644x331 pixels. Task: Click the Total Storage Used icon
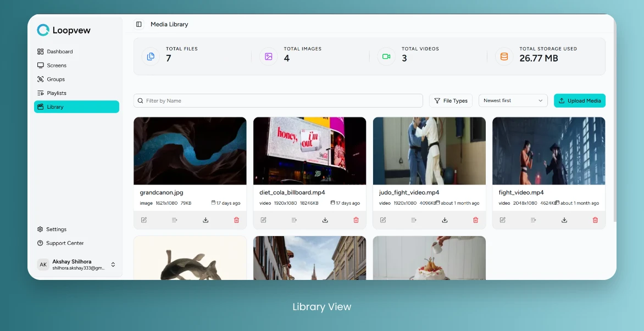(504, 57)
